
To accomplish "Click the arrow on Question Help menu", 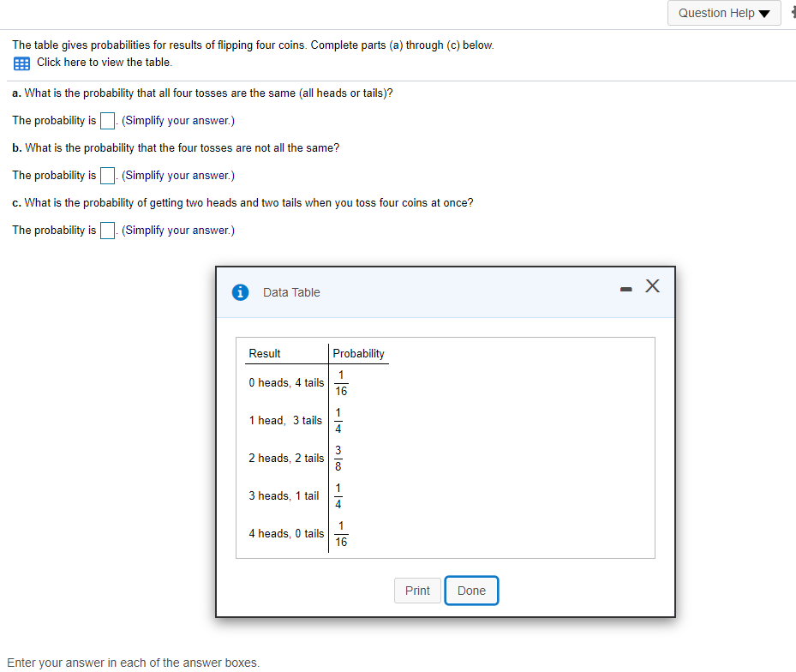I will tap(764, 13).
